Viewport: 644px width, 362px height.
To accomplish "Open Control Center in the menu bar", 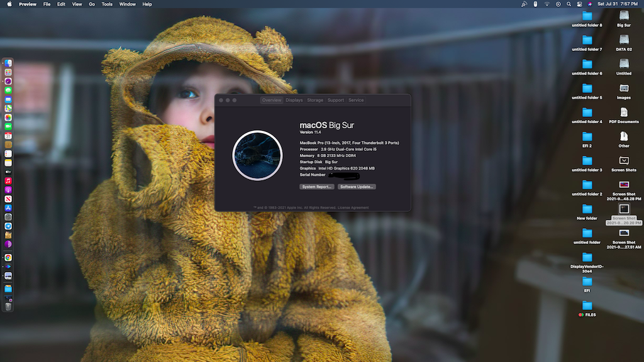I will tap(579, 4).
